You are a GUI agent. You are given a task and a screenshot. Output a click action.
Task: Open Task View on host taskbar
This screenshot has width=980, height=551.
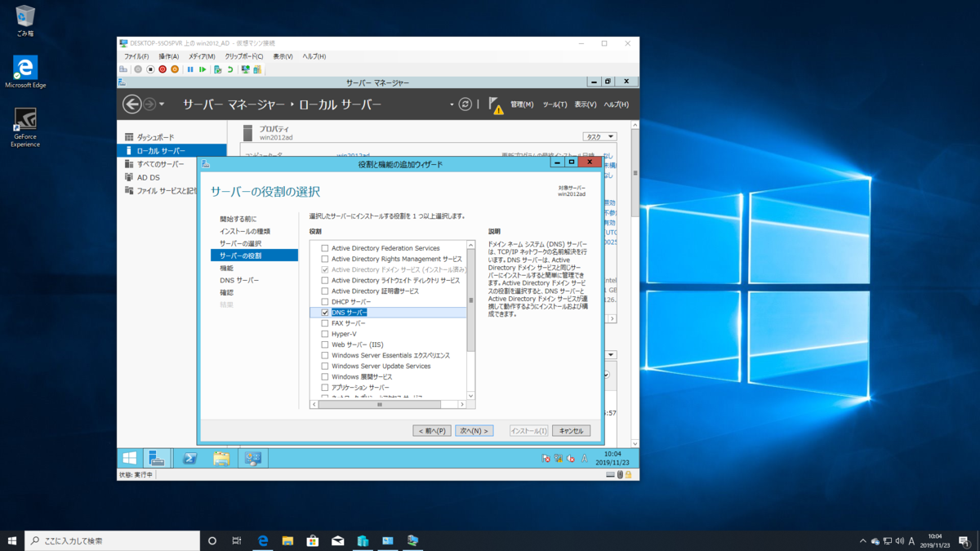[x=237, y=540]
